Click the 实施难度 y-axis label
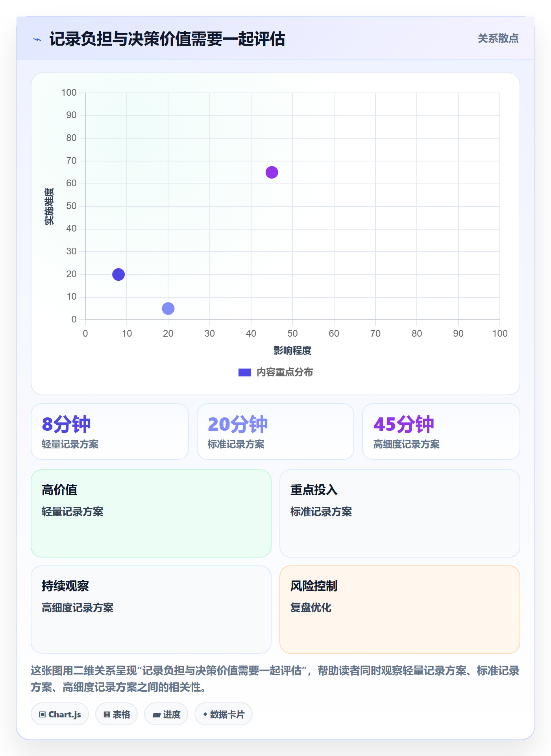Image resolution: width=551 pixels, height=756 pixels. tap(49, 206)
